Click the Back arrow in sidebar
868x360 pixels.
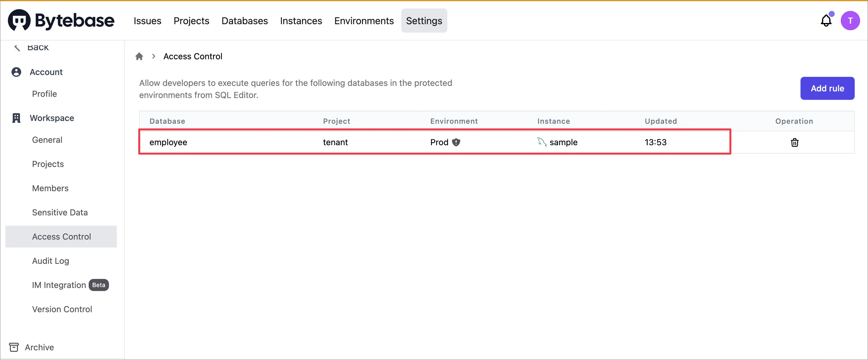17,48
